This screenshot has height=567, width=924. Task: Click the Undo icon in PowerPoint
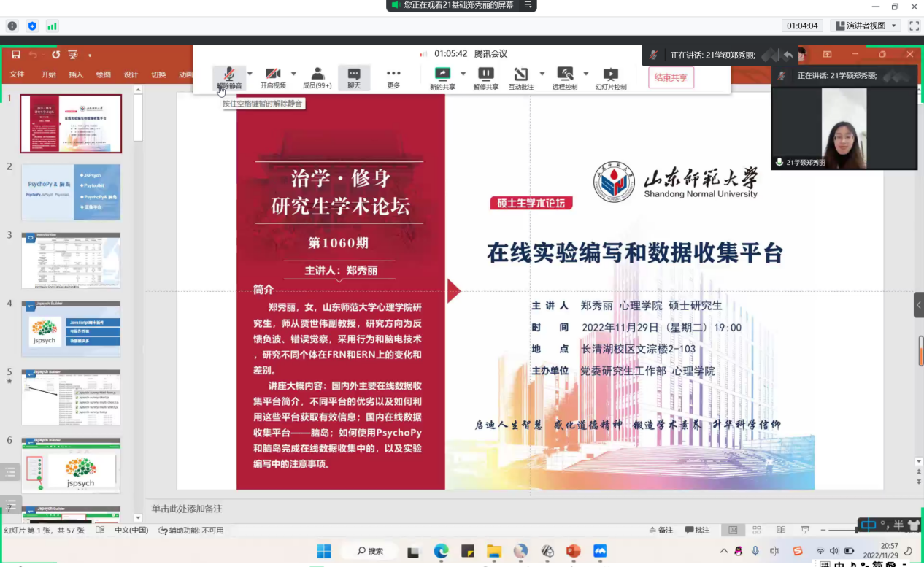[34, 55]
